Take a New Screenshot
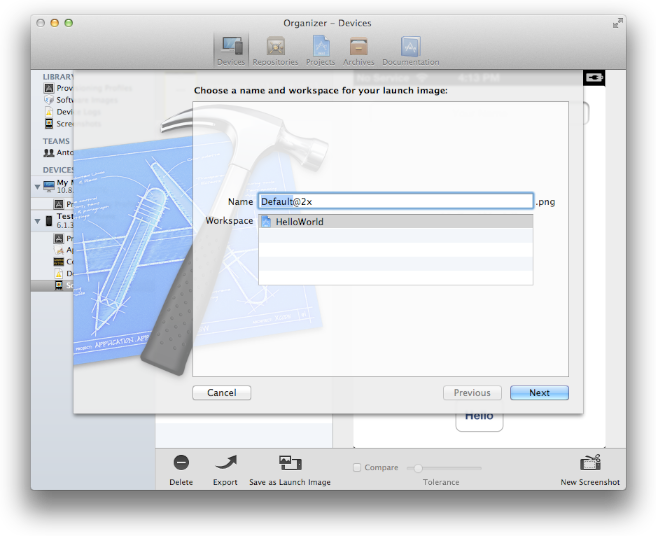Screen dimensions: 656x536 pos(590,463)
